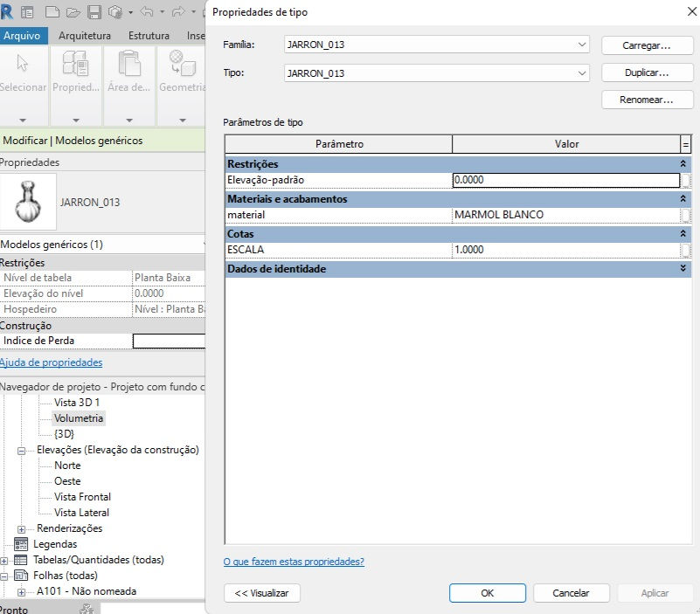Confirm with the OK button

(x=488, y=593)
